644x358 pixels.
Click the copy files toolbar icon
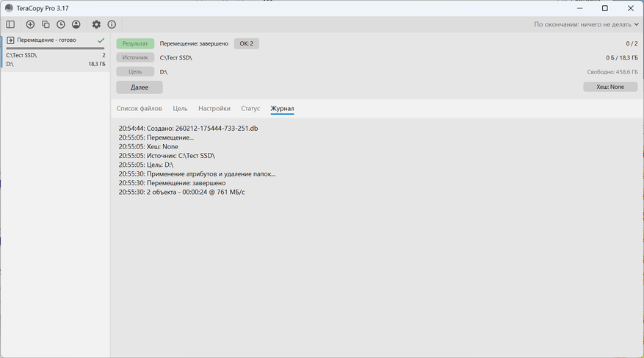point(46,25)
